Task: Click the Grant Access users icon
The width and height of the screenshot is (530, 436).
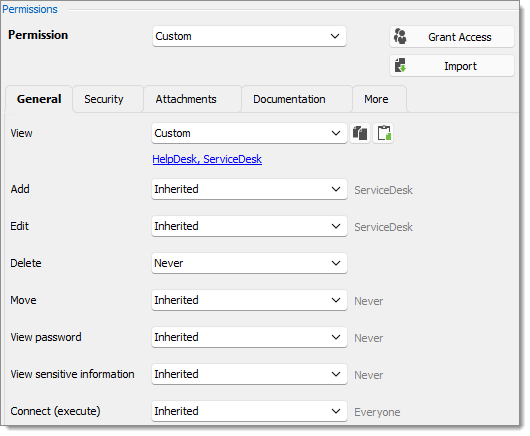Action: [401, 37]
